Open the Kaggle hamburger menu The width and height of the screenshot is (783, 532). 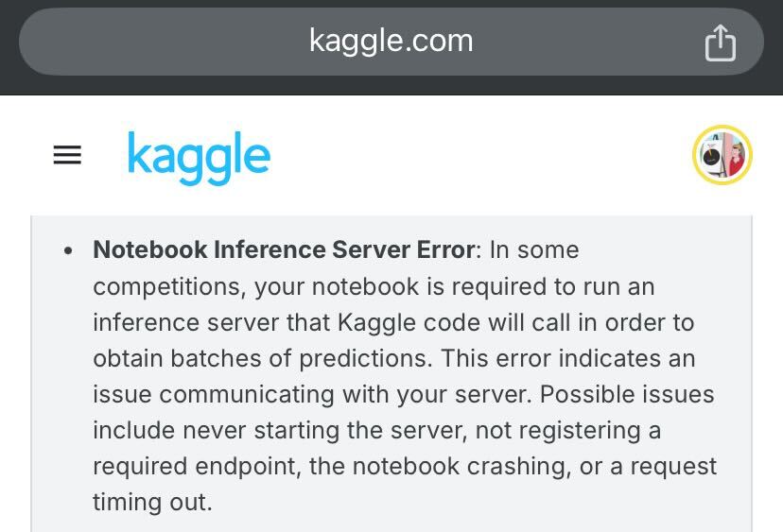pos(67,155)
